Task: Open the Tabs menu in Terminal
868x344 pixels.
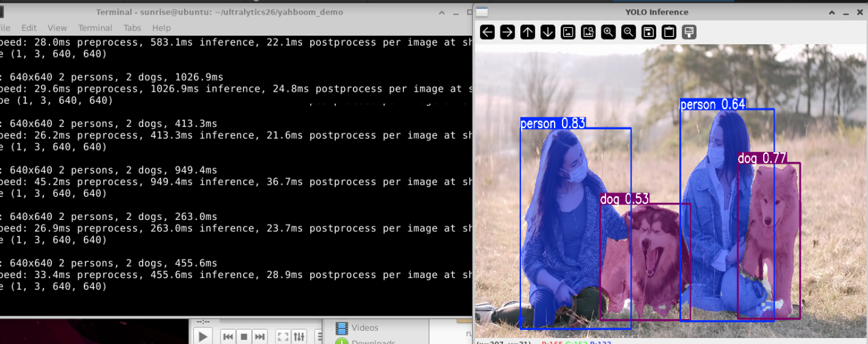Action: click(x=132, y=28)
